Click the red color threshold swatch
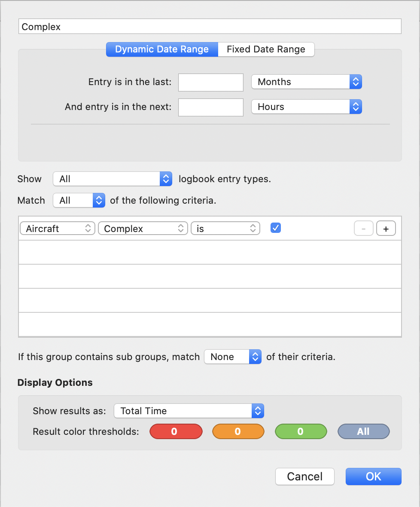This screenshot has width=420, height=507. pos(176,431)
